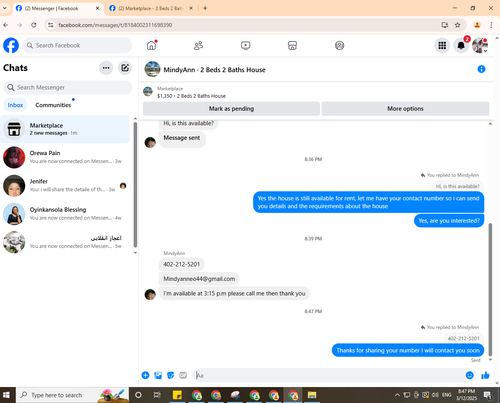Open Sticky Notes taskbar icon
This screenshot has height=403, width=500.
(177, 395)
